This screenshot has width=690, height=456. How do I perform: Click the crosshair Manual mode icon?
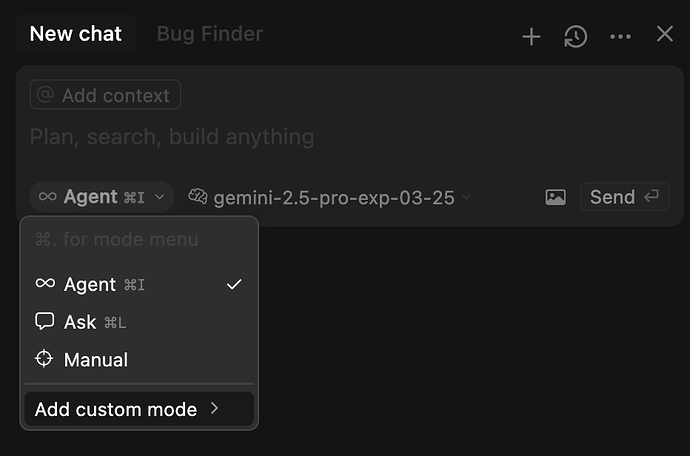pos(44,358)
